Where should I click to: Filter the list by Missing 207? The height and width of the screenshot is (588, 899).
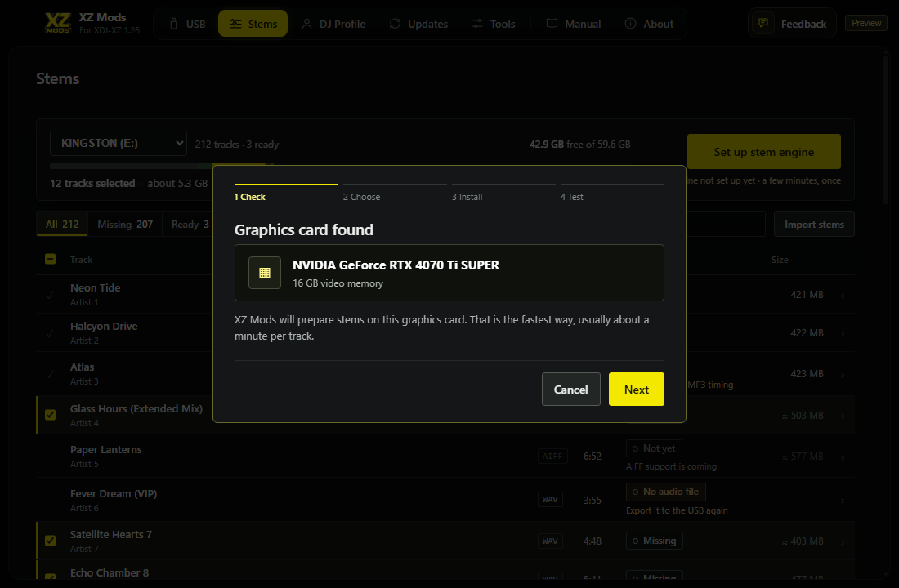pyautogui.click(x=125, y=224)
